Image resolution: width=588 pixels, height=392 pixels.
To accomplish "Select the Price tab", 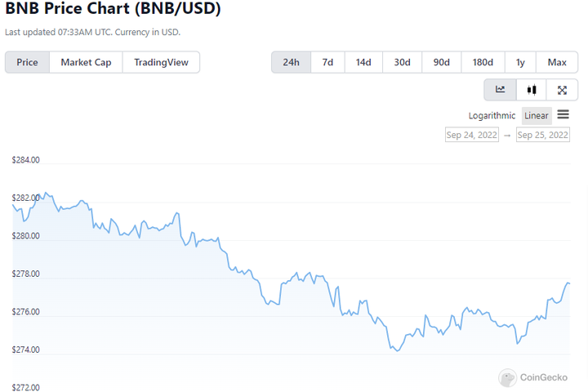I will (27, 62).
